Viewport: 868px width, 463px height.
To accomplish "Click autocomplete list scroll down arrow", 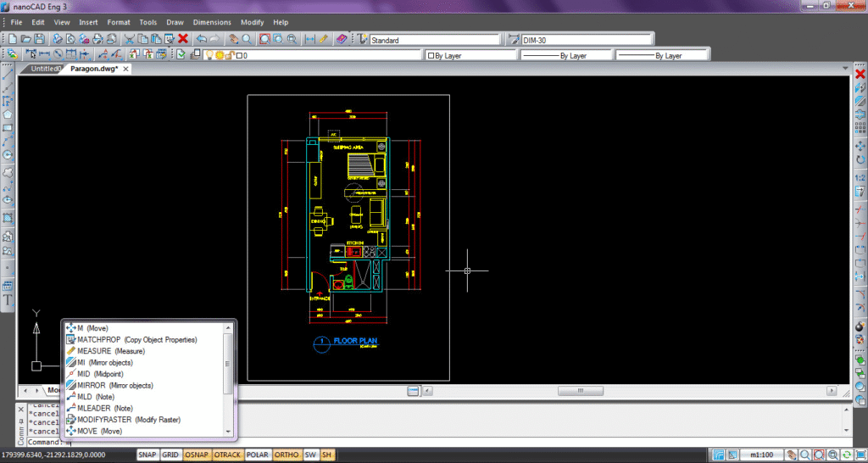I will click(x=227, y=432).
